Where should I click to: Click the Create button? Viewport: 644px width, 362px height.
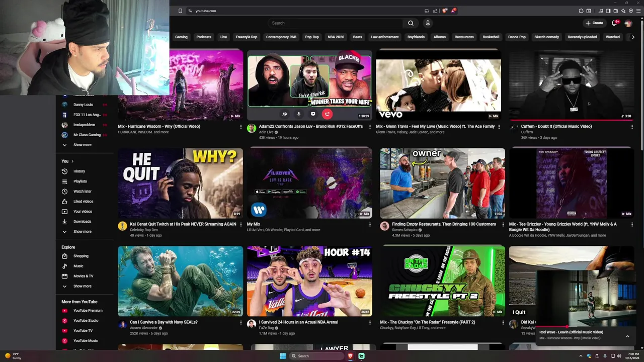click(x=594, y=23)
